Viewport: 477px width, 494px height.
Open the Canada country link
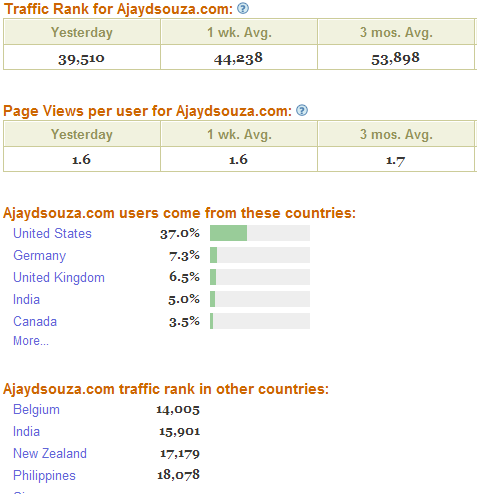(35, 321)
